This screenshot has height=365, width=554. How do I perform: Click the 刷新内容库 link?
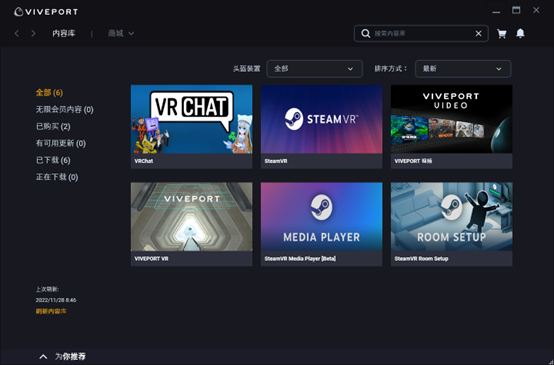point(51,311)
